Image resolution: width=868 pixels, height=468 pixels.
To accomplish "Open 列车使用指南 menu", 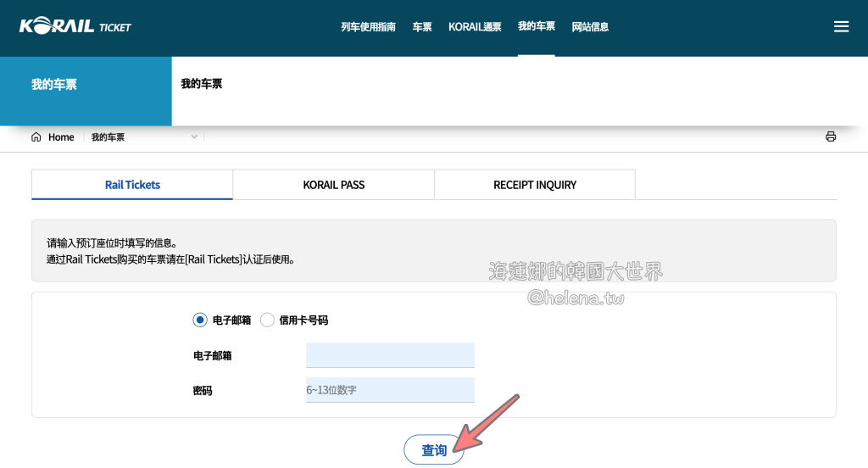I will [368, 26].
